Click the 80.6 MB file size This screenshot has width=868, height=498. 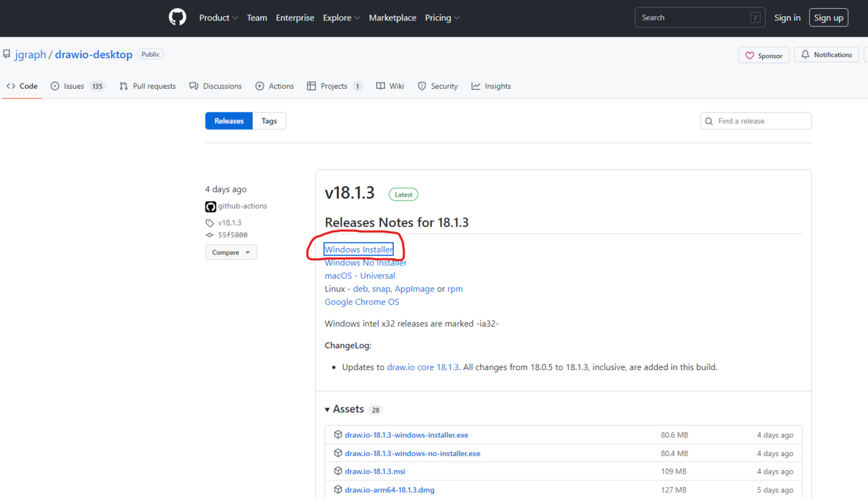[675, 435]
